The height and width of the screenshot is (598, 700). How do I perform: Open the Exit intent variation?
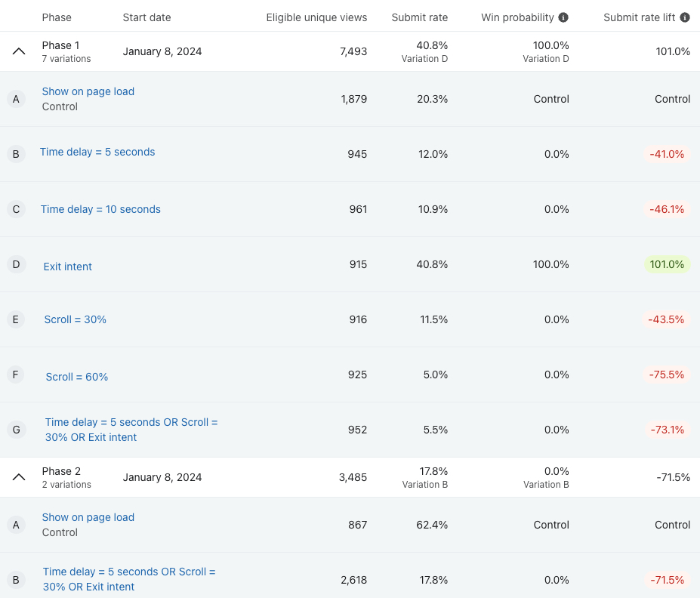tap(67, 266)
